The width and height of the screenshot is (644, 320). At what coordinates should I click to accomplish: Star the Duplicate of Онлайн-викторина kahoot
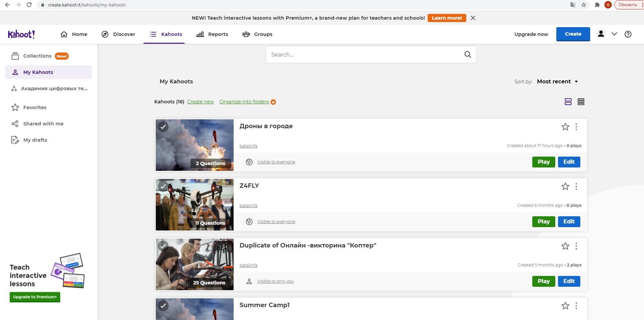click(x=565, y=246)
